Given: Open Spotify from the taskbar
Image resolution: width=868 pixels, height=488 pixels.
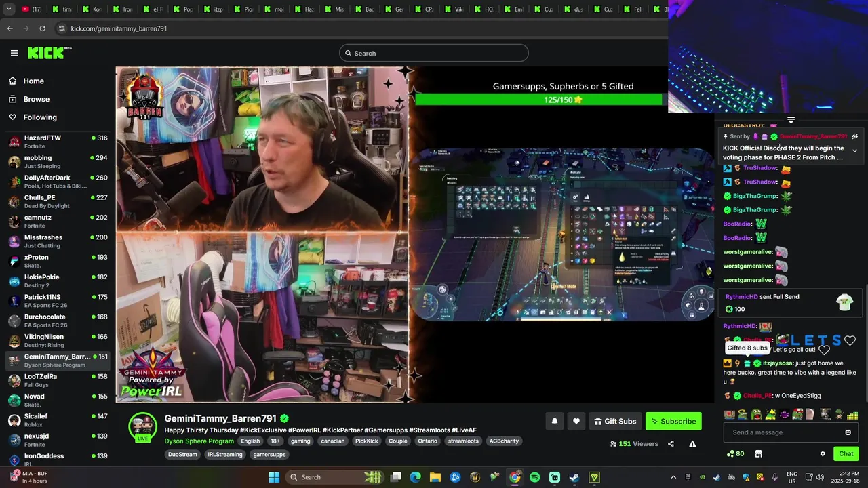Looking at the screenshot, I should [534, 477].
